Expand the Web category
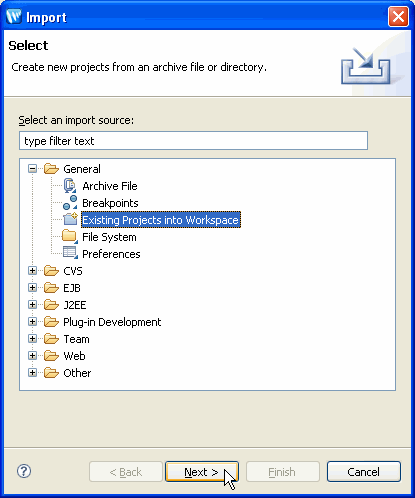The width and height of the screenshot is (415, 498). click(32, 356)
